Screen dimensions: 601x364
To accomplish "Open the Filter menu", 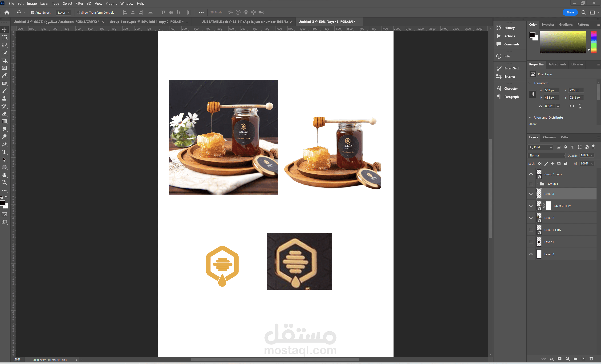I will (79, 3).
